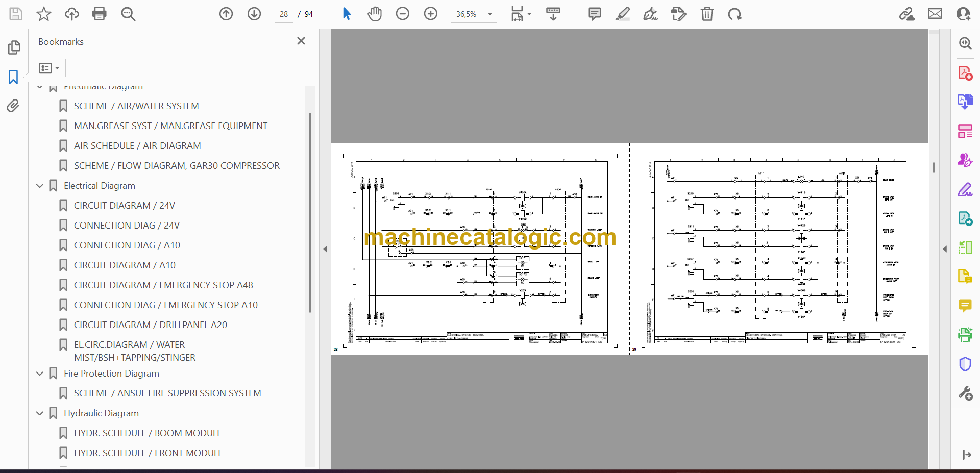This screenshot has width=980, height=473.
Task: Open the sign document tool
Action: coord(651,14)
